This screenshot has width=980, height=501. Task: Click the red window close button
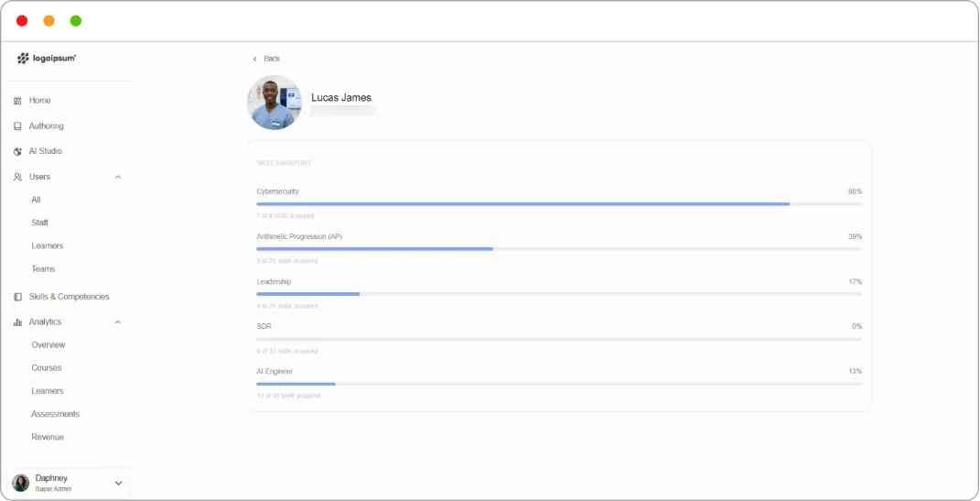point(22,21)
